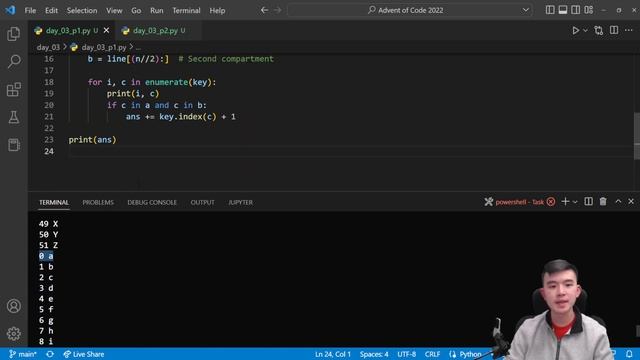This screenshot has width=640, height=360.
Task: Open the Accounts menu icon
Action: tap(13, 306)
